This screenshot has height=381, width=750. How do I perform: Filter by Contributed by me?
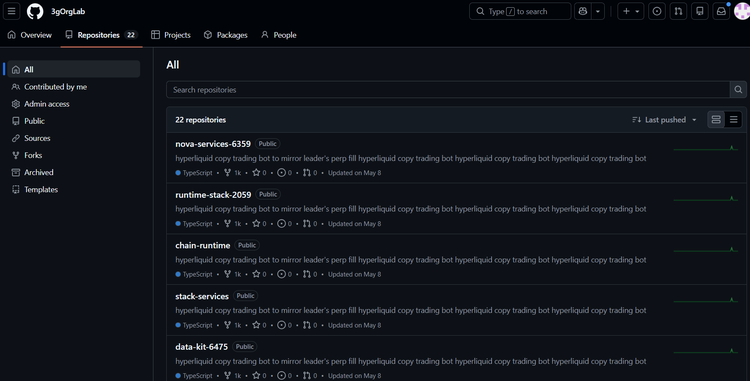pyautogui.click(x=74, y=87)
